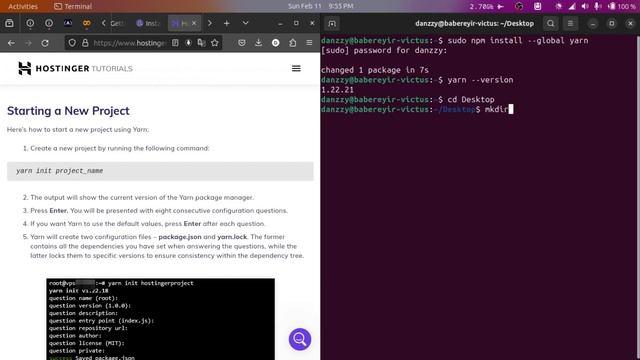Click the network speed indicator in top bar
Viewport: 640px width, 360px height.
(486, 7)
